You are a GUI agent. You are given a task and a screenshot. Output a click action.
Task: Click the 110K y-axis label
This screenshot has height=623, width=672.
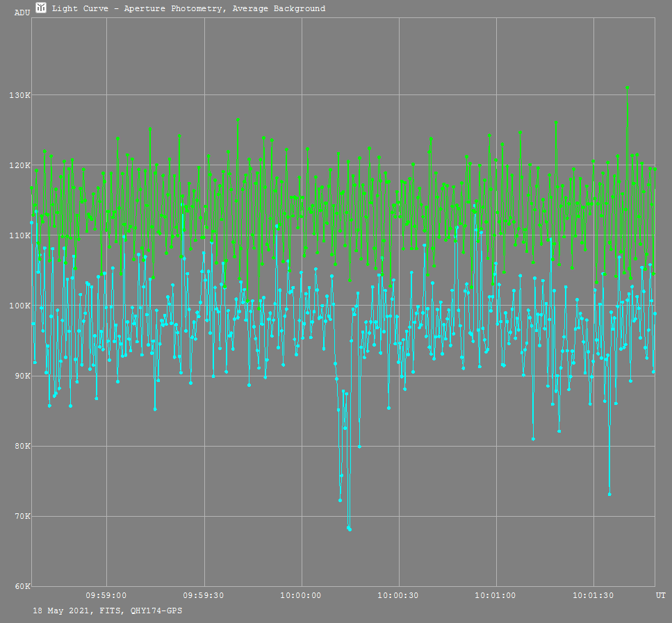click(19, 235)
